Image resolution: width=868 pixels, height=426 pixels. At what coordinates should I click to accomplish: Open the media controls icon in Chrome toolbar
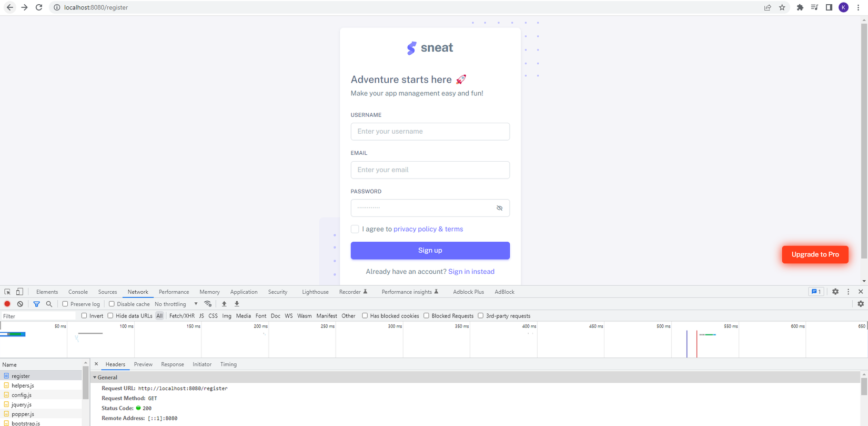814,7
